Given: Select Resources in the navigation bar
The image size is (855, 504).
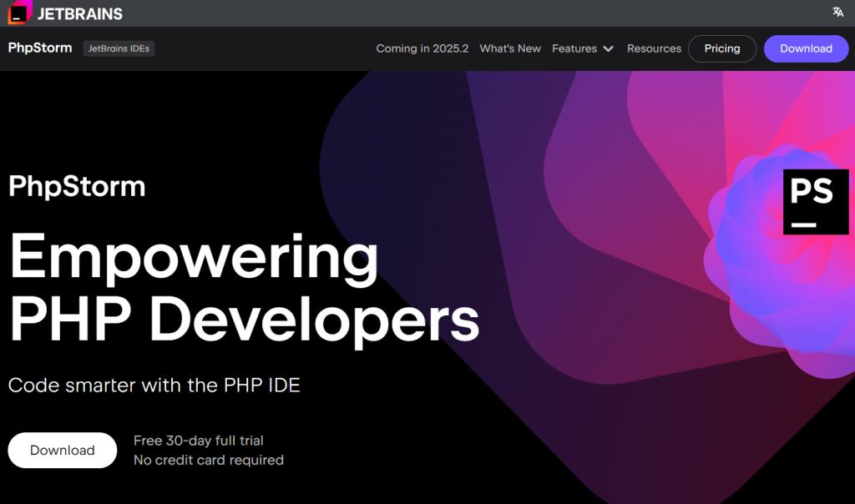Looking at the screenshot, I should (654, 48).
